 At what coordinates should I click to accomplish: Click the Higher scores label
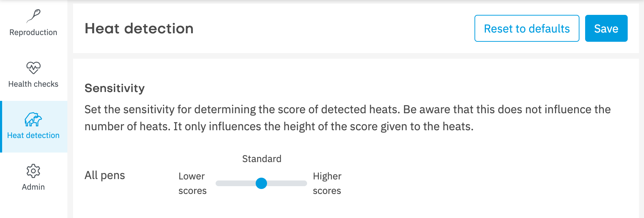point(327,183)
